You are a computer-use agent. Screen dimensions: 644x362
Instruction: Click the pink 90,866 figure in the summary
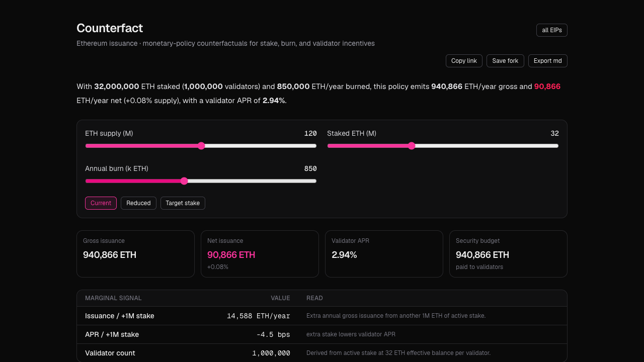pyautogui.click(x=547, y=86)
